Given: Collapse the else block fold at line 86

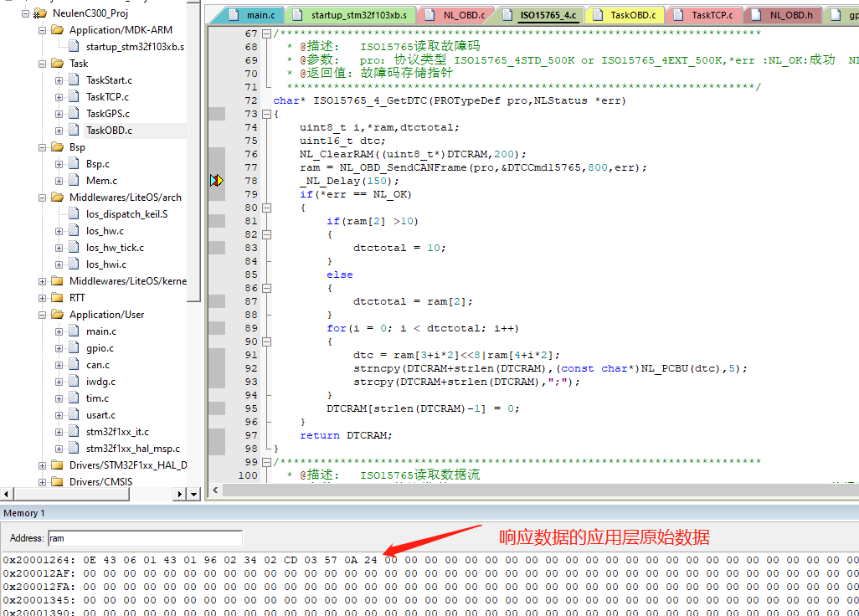Looking at the screenshot, I should [x=267, y=288].
